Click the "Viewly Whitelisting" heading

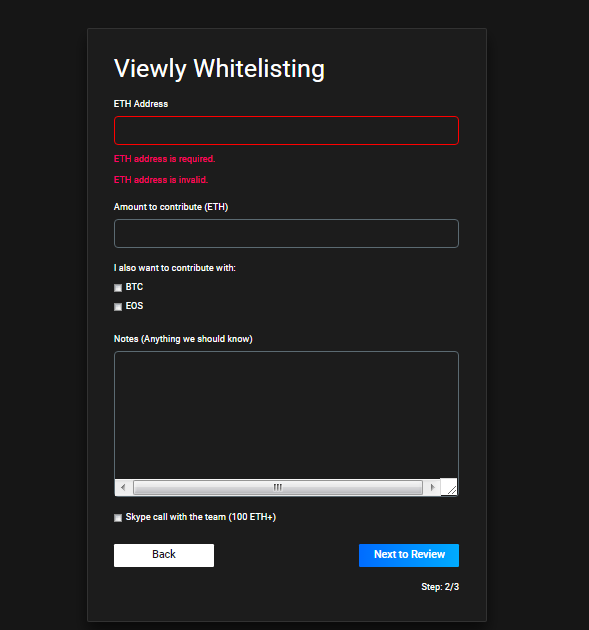tap(219, 69)
